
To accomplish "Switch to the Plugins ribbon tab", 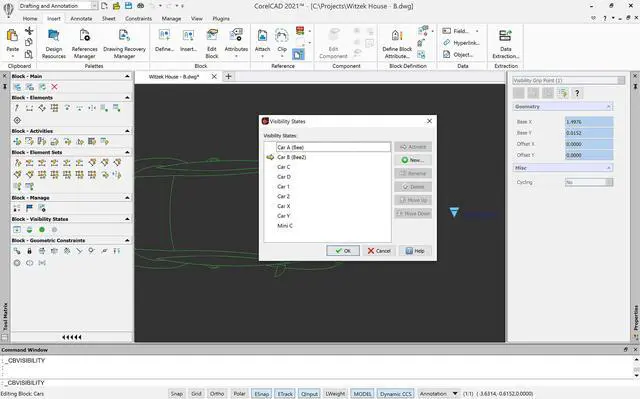I will tap(221, 19).
